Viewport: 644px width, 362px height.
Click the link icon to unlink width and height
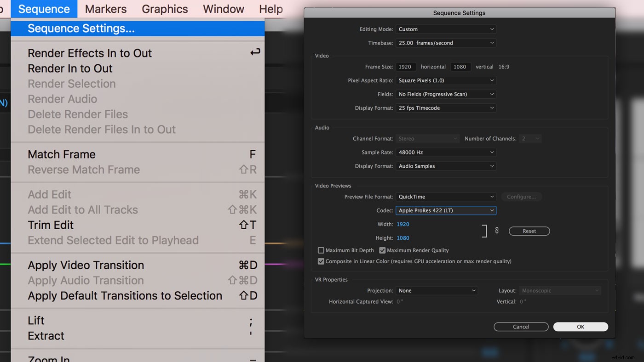pyautogui.click(x=497, y=231)
